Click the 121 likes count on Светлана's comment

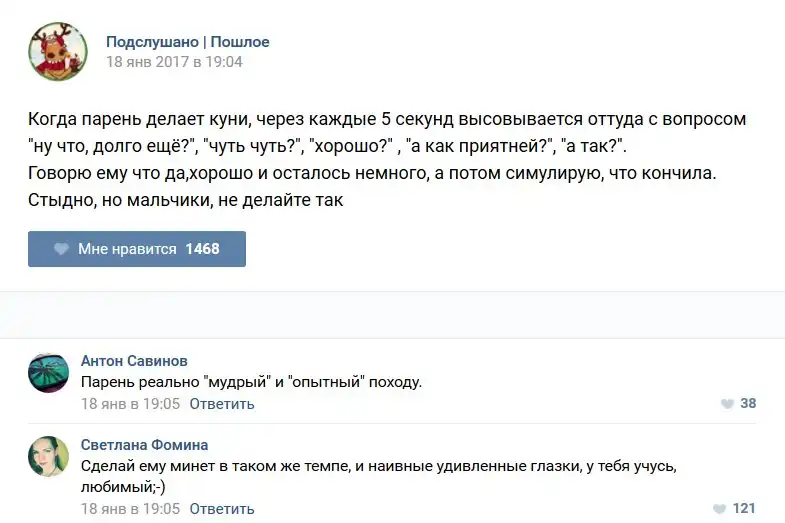point(744,508)
